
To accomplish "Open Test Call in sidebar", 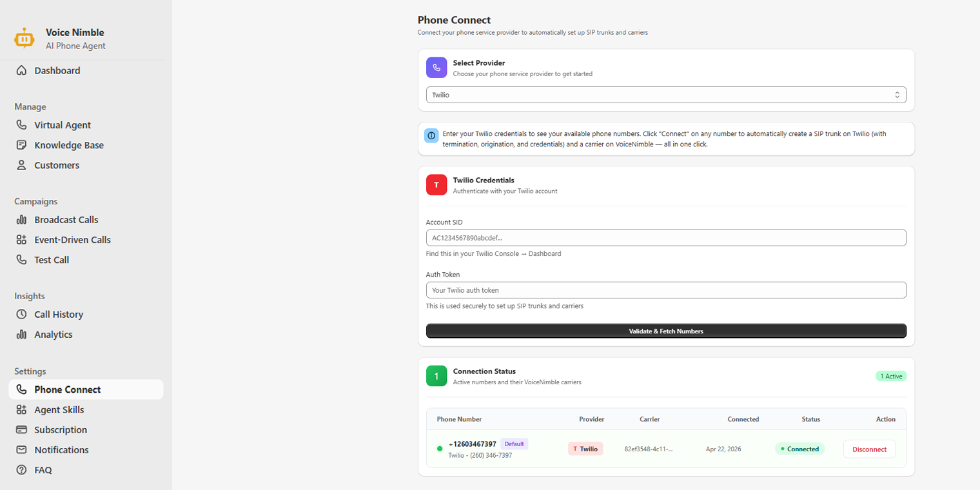I will (x=86, y=260).
